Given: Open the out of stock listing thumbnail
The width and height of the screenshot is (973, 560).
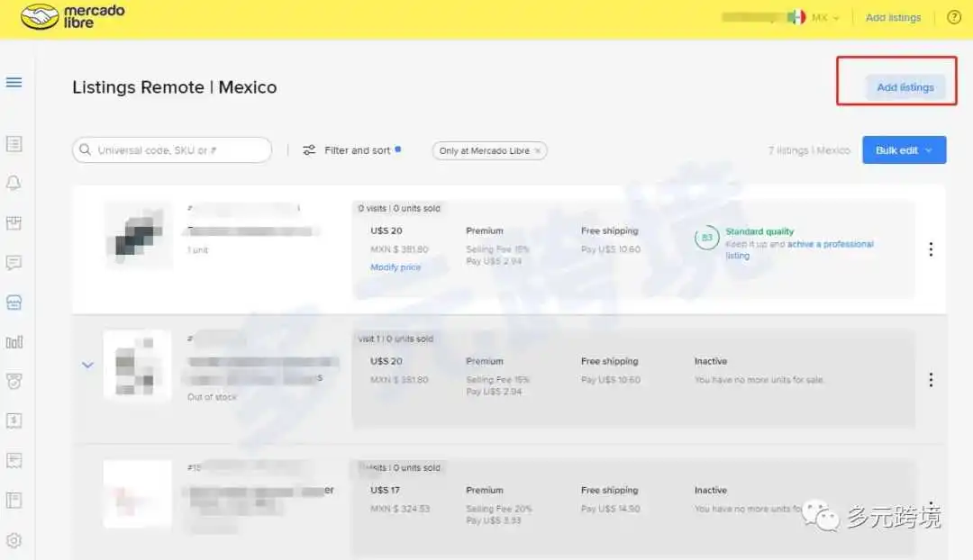Looking at the screenshot, I should pos(137,366).
